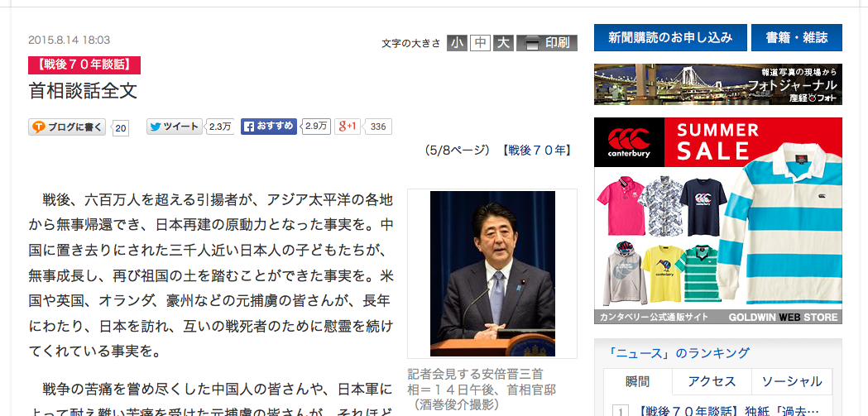
Task: Enlarge the photo of the press conference
Action: tap(492, 274)
